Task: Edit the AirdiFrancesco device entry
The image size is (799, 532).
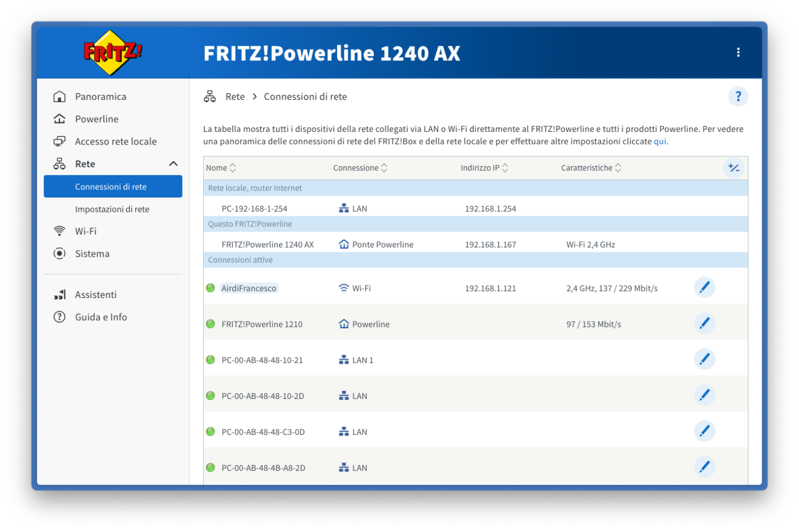Action: [704, 287]
